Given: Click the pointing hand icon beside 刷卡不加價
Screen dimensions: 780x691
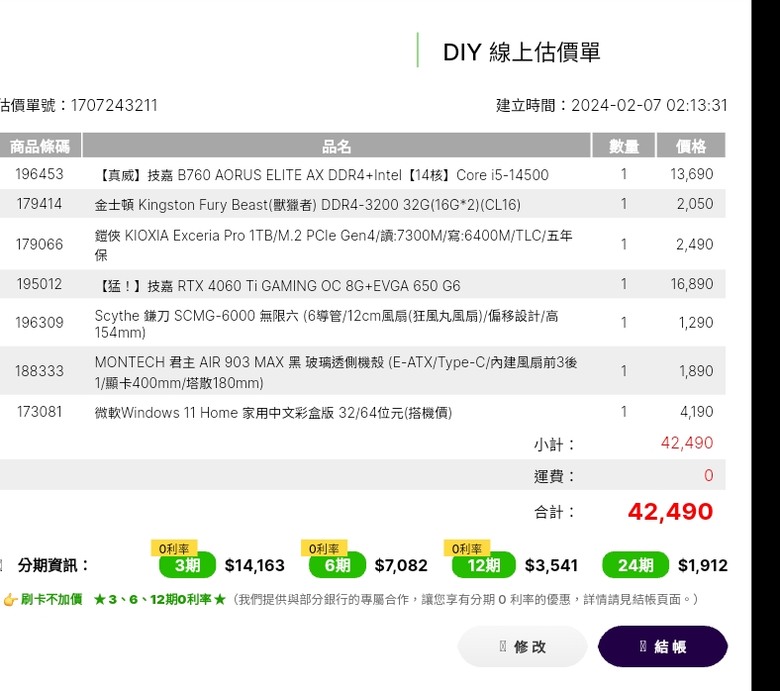Looking at the screenshot, I should click(x=10, y=599).
